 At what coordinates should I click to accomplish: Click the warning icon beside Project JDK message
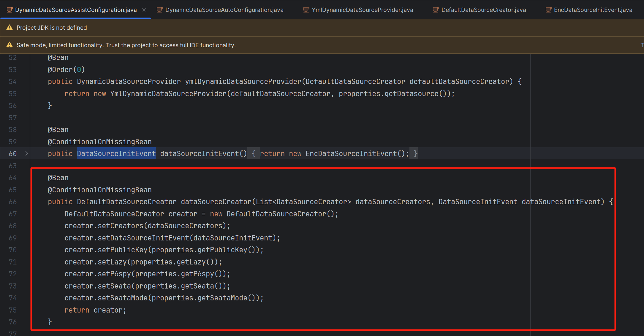(x=10, y=28)
